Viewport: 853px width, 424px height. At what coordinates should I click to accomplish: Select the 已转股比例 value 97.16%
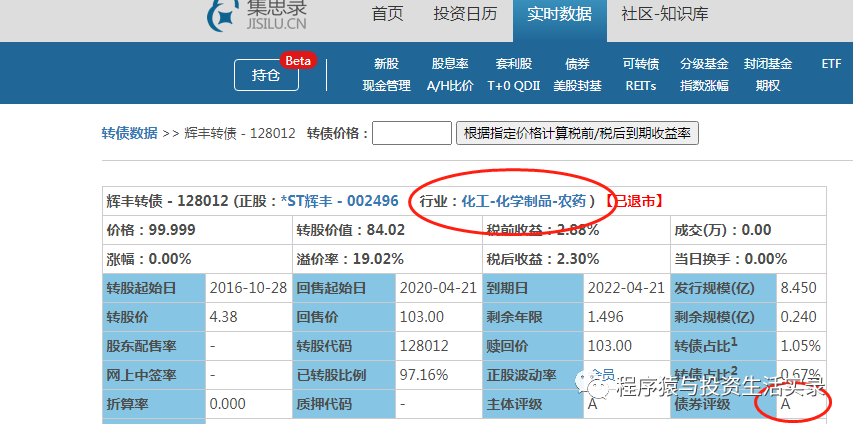[x=424, y=375]
